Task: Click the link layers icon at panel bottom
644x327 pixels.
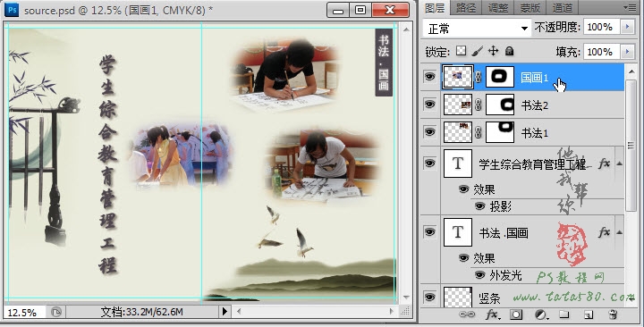Action: (x=466, y=314)
